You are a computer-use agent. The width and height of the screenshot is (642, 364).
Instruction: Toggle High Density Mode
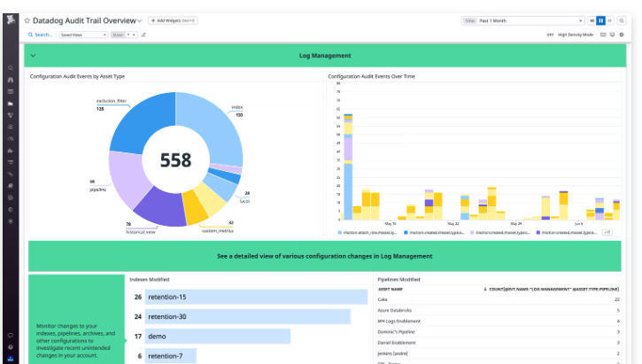[x=550, y=35]
